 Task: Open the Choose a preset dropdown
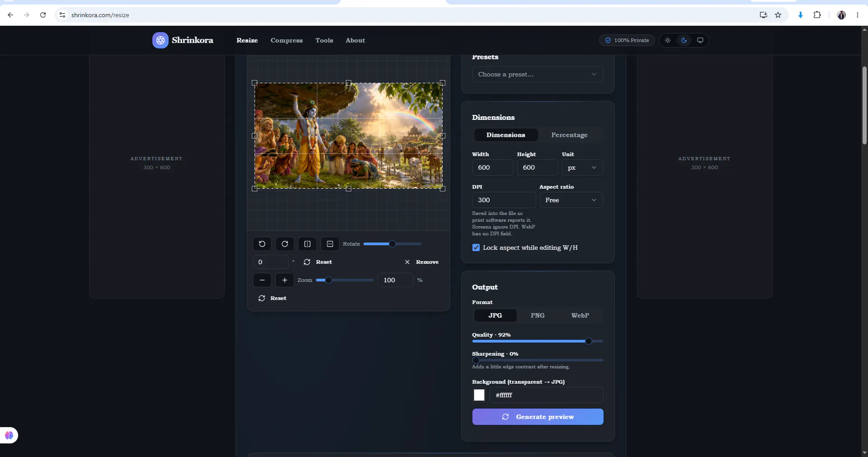click(x=538, y=74)
